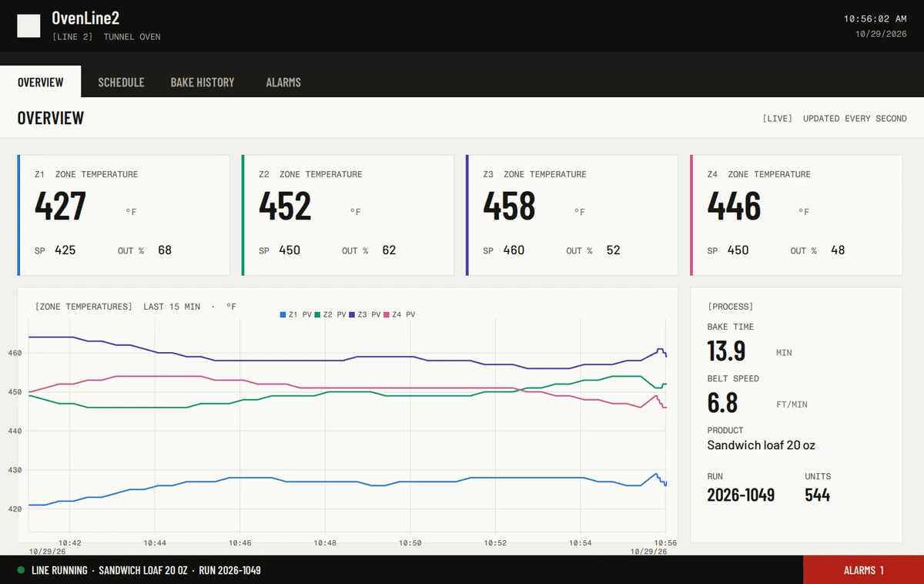This screenshot has width=924, height=584.
Task: Click the bake time value 13.9
Action: pyautogui.click(x=726, y=351)
